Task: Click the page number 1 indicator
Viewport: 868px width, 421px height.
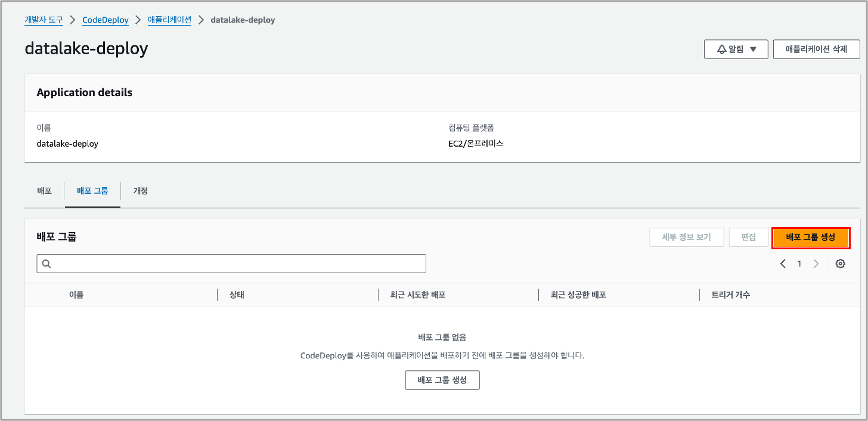Action: click(799, 264)
